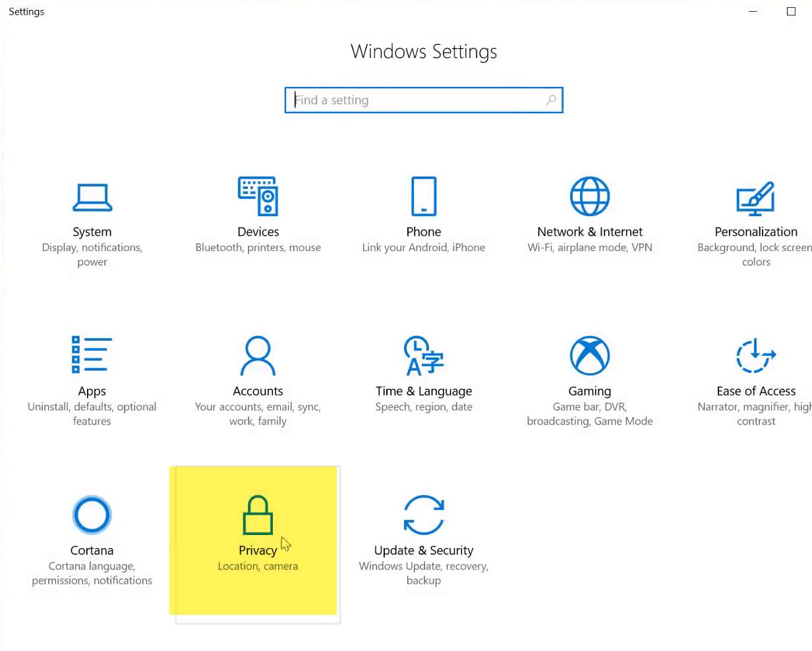This screenshot has height=651, width=812.
Task: Click 'Location, camera' description
Action: pos(258,567)
